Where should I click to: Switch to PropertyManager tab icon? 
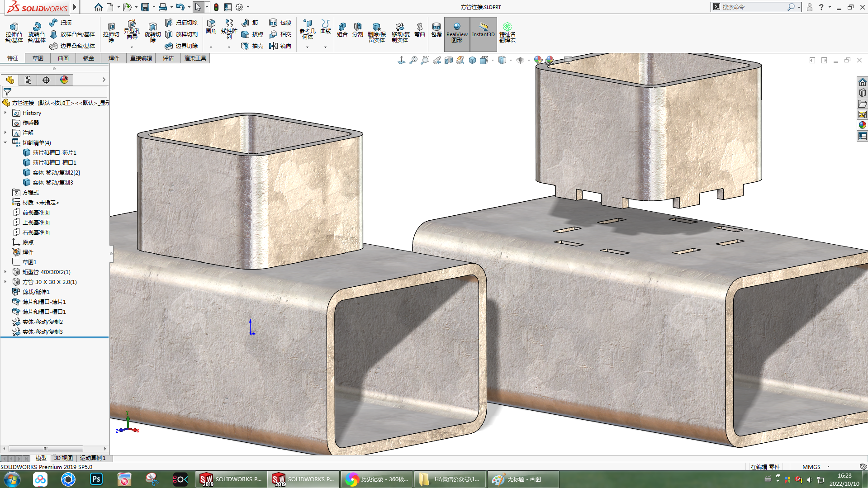(28, 80)
